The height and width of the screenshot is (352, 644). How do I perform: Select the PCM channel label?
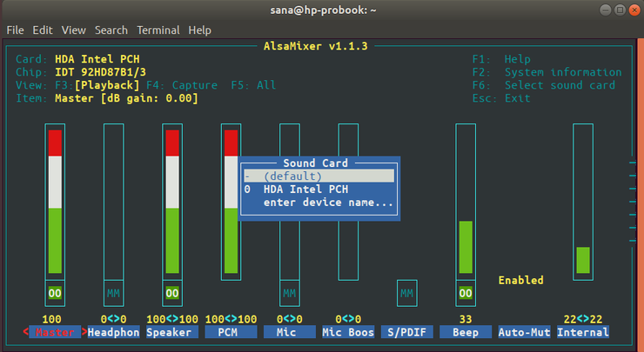[231, 332]
